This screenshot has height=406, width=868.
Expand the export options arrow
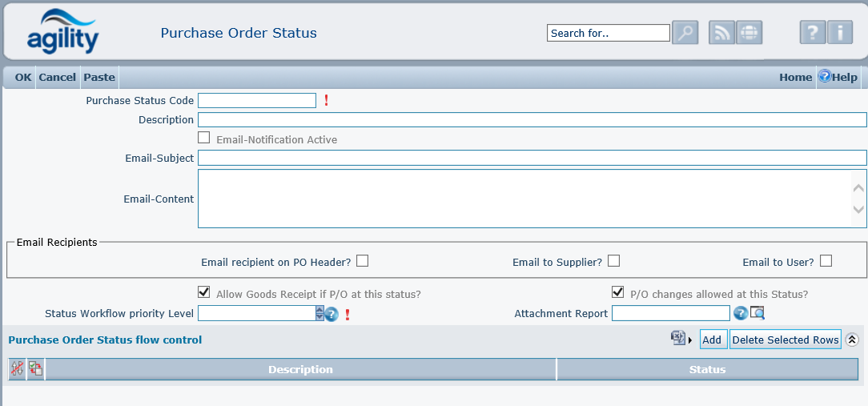click(x=691, y=340)
